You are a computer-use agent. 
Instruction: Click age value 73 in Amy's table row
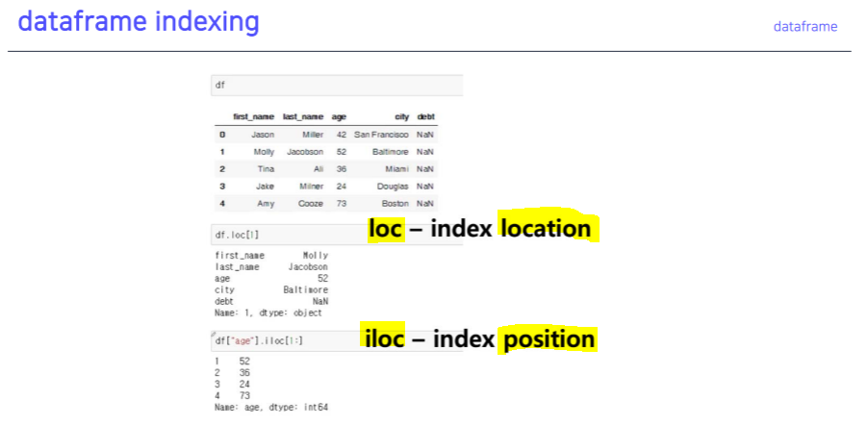(342, 204)
